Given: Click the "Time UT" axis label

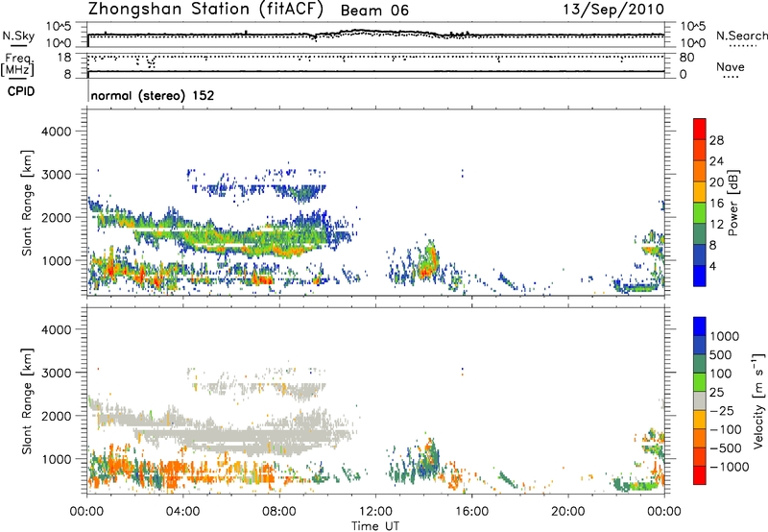Looking at the screenshot, I should [x=375, y=526].
